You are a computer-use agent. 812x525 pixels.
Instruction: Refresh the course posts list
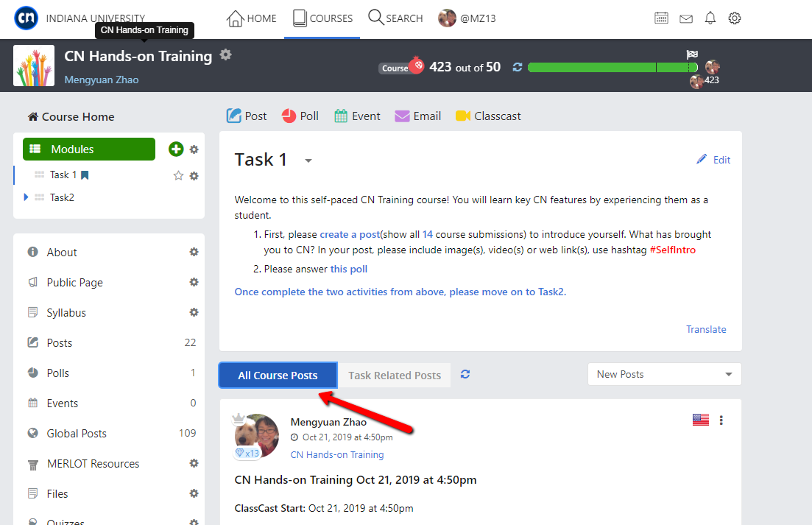[x=465, y=374]
